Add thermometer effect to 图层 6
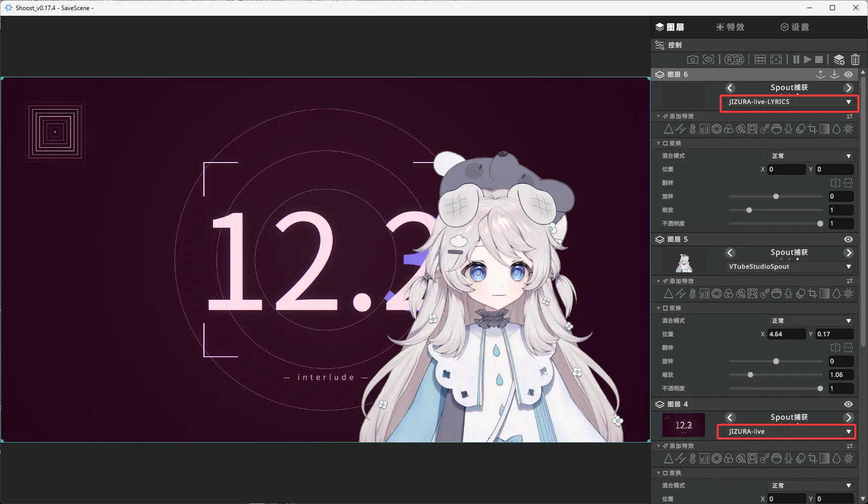 pyautogui.click(x=692, y=129)
